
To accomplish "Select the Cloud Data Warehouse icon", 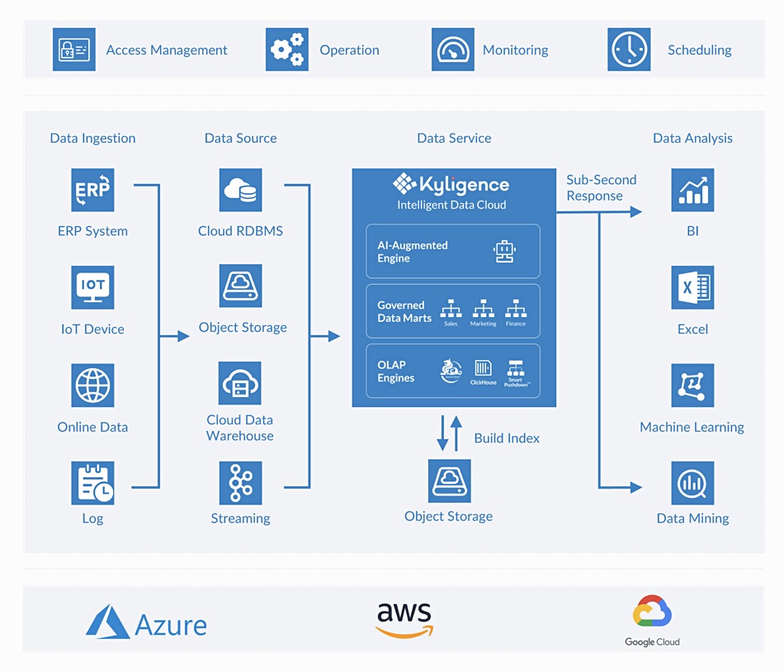I will tap(240, 383).
